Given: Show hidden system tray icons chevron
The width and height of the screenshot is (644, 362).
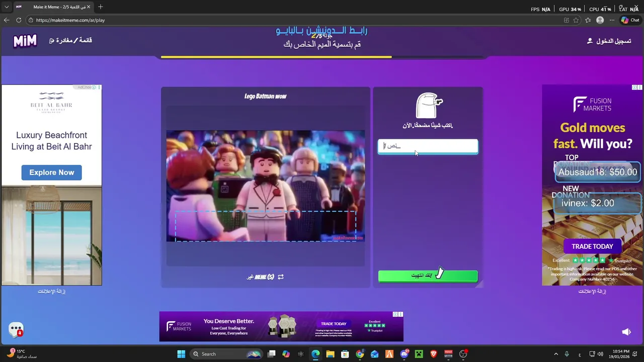Looking at the screenshot, I should click(x=556, y=354).
